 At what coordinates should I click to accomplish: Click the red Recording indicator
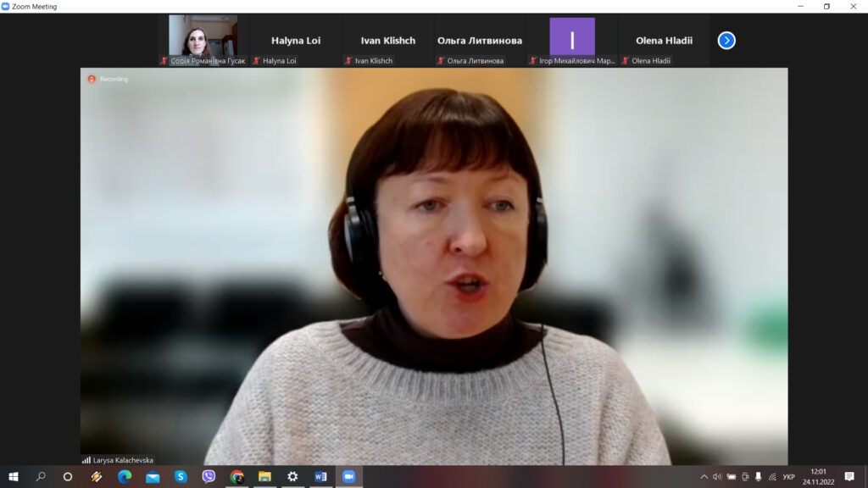[x=92, y=79]
